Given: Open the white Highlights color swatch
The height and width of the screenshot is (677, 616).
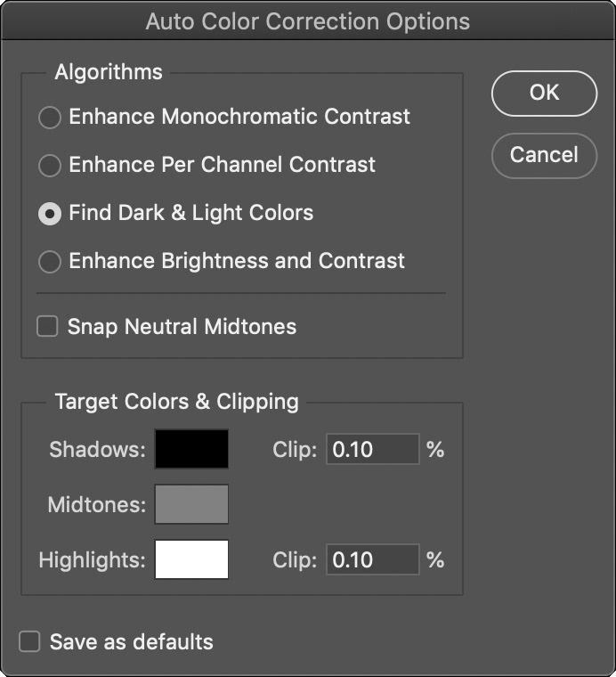Looking at the screenshot, I should click(191, 559).
